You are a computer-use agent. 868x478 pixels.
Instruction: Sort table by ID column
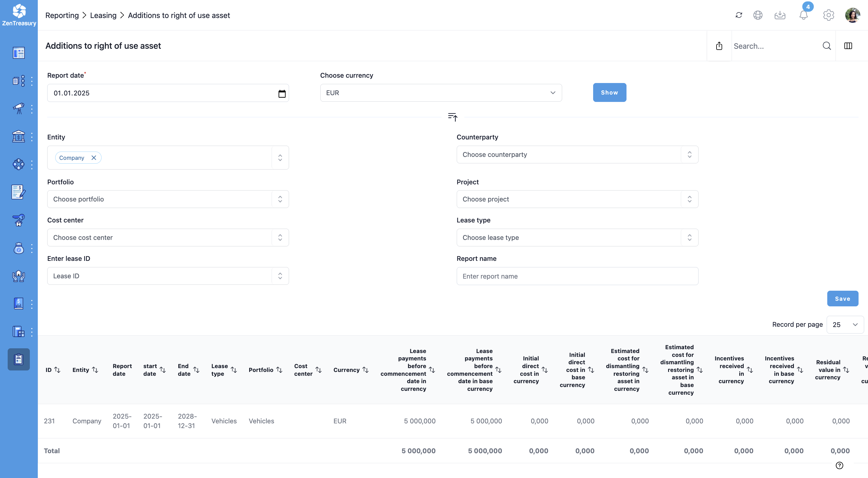coord(57,370)
